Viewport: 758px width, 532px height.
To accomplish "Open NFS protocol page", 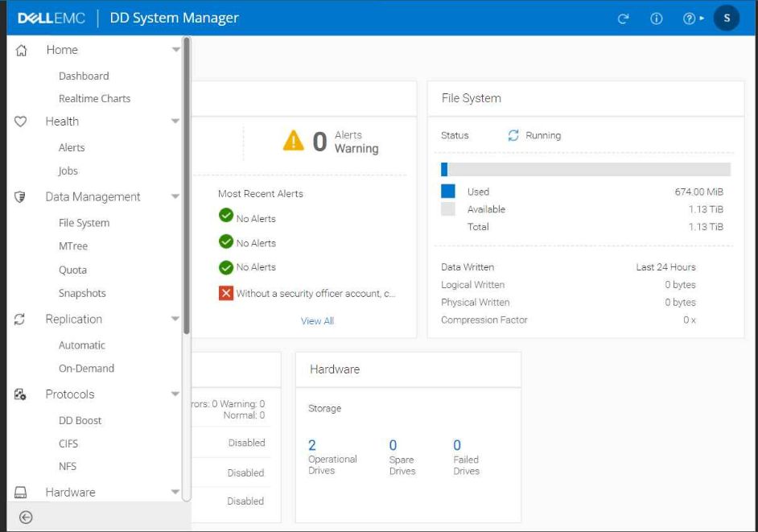I will (x=68, y=466).
